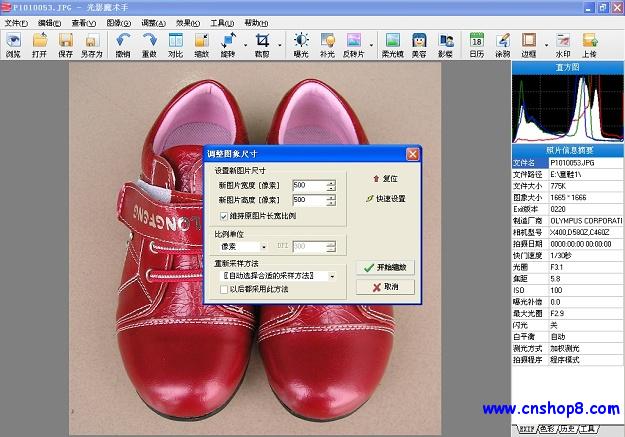Click the 保存 (Save) disk icon
The height and width of the screenshot is (437, 625).
(x=66, y=45)
